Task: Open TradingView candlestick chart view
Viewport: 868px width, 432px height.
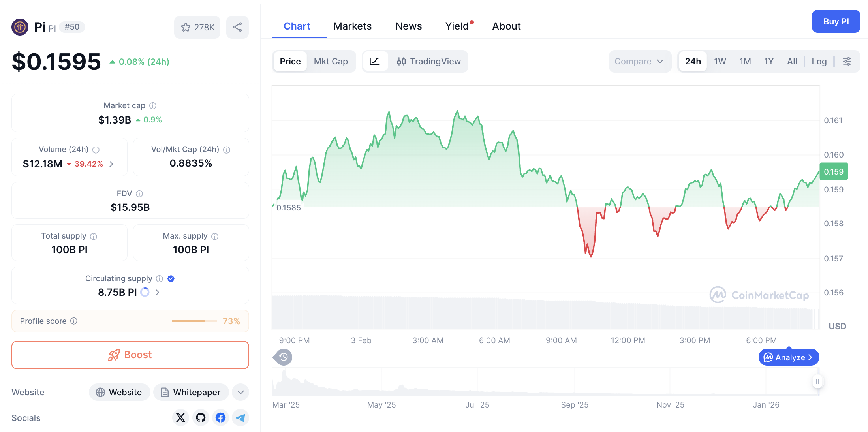Action: pos(429,61)
